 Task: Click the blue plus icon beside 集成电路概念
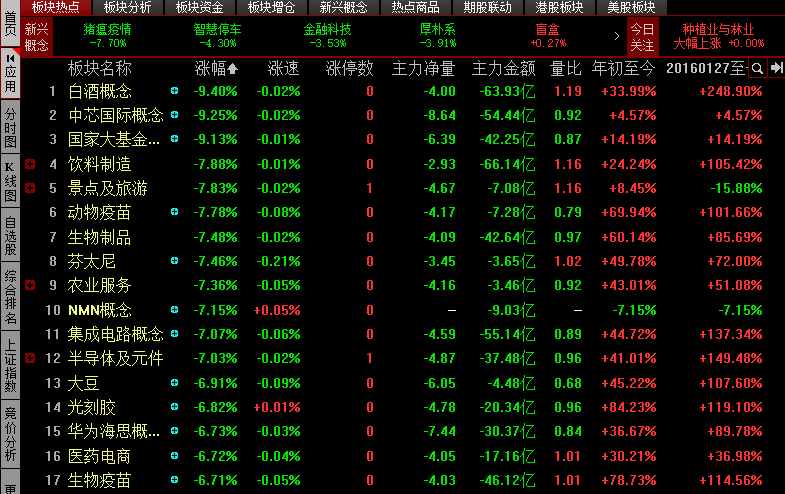[174, 333]
